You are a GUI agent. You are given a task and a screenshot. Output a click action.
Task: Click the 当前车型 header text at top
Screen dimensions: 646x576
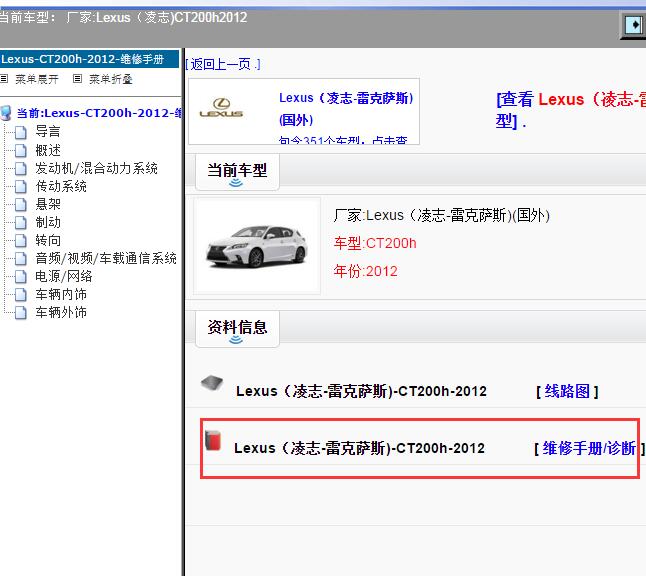click(x=124, y=17)
